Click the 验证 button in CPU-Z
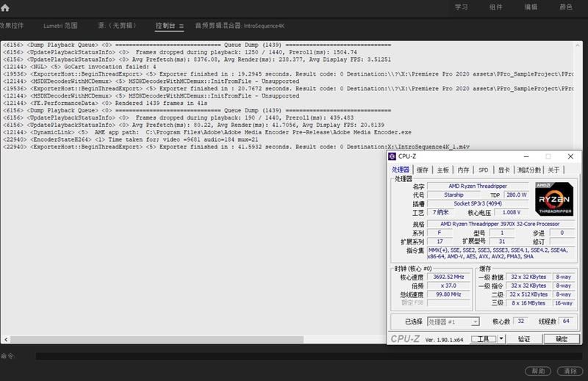This screenshot has height=381, width=588. coord(524,338)
